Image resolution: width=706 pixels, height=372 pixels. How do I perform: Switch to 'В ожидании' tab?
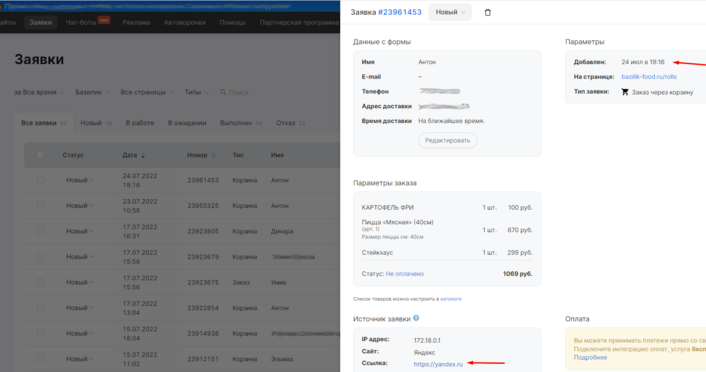(x=187, y=123)
